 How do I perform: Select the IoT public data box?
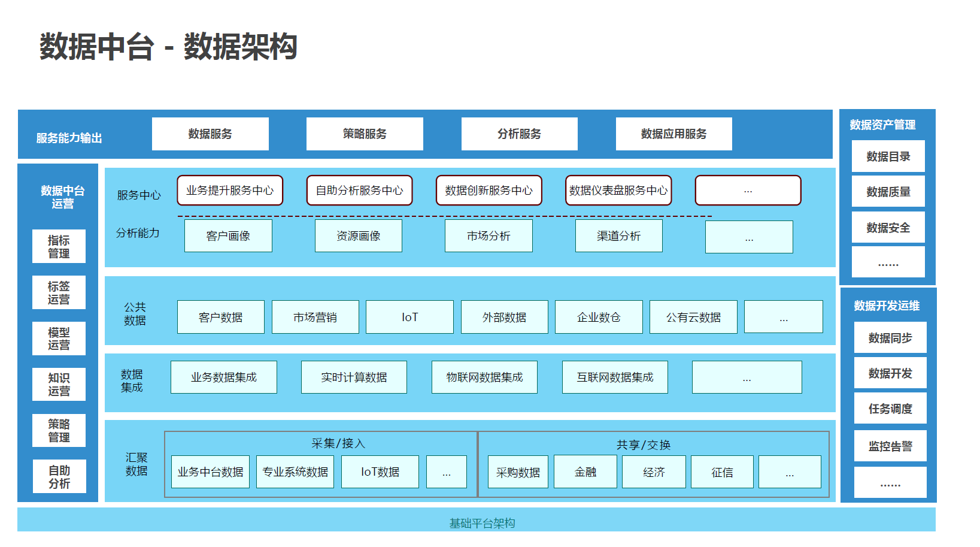point(409,317)
